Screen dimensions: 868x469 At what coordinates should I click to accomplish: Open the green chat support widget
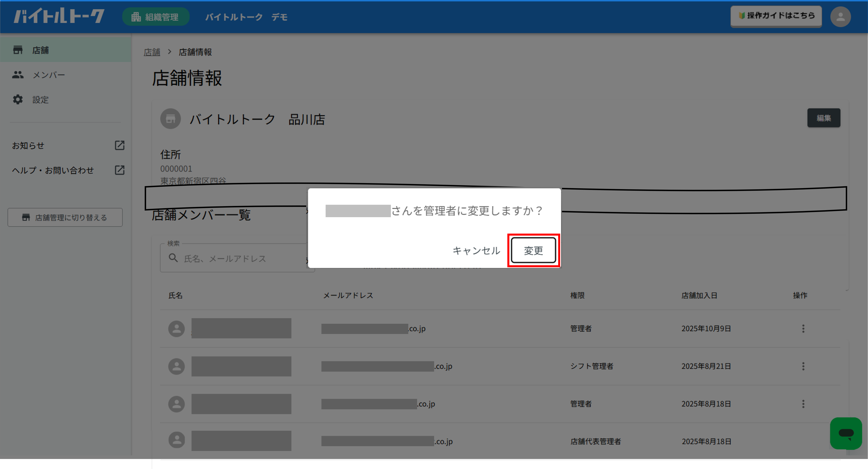[x=846, y=433]
